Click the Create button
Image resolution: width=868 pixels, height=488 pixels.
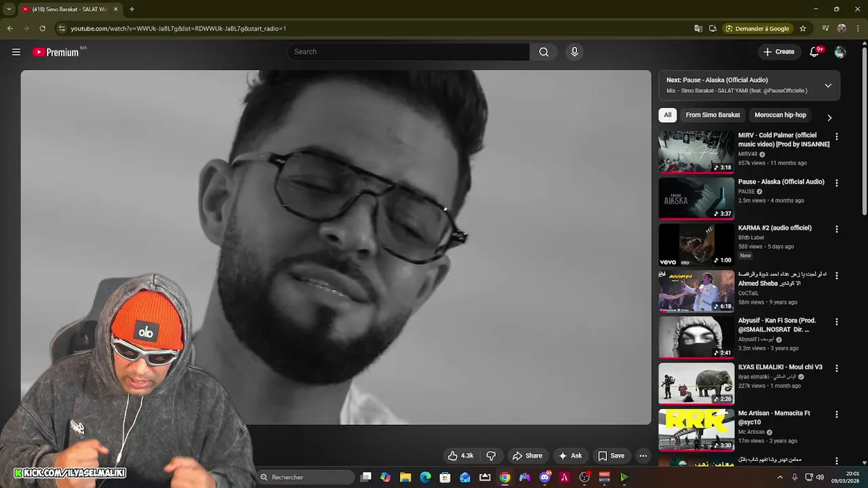click(x=778, y=52)
